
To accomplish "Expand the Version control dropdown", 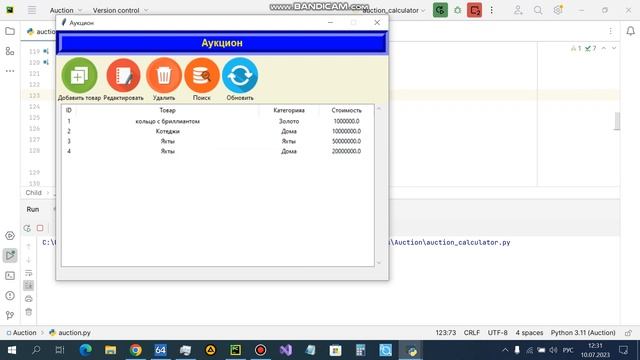I will tap(120, 10).
